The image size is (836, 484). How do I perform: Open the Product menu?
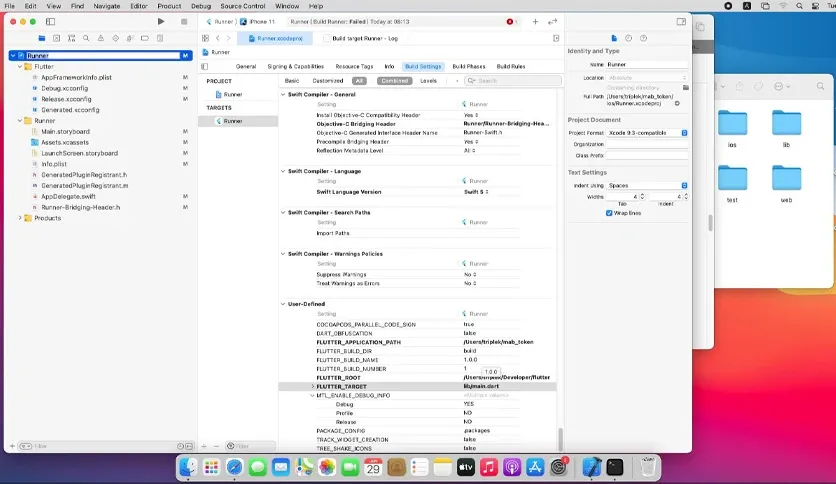click(169, 6)
